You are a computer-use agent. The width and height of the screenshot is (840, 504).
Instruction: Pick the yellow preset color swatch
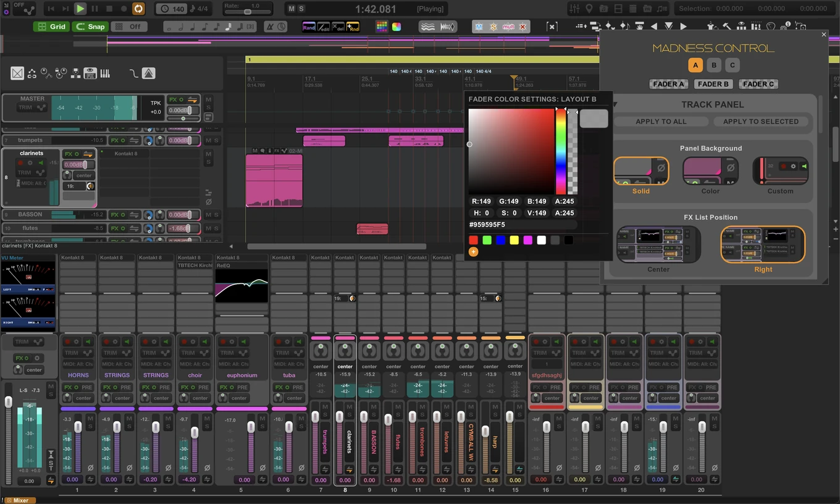pos(514,240)
